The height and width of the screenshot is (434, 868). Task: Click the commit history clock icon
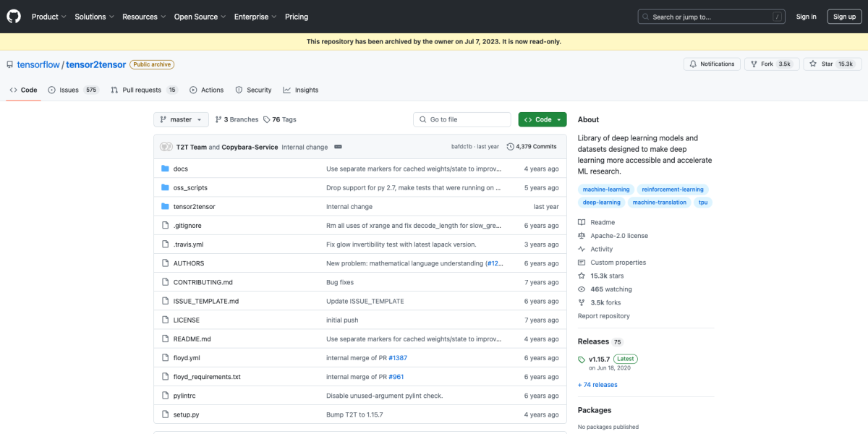(x=511, y=147)
